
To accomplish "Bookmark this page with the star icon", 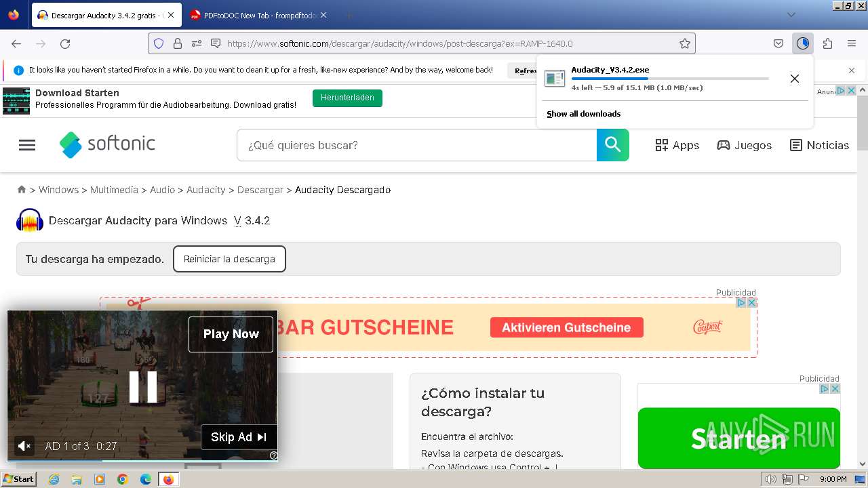I will (x=685, y=43).
